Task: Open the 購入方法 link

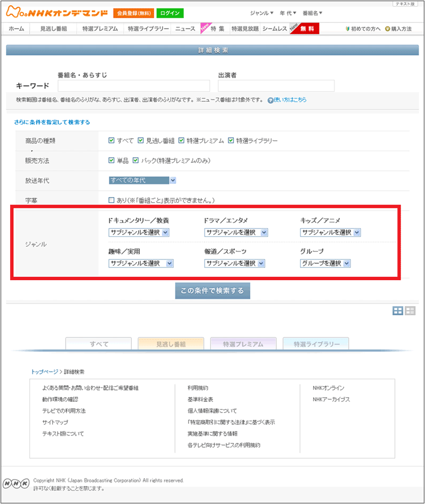Action: (x=398, y=29)
